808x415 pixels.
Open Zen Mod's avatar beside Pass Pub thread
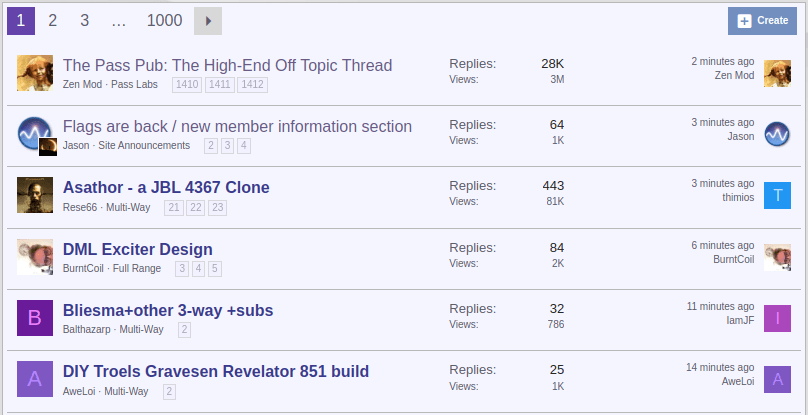pyautogui.click(x=35, y=73)
